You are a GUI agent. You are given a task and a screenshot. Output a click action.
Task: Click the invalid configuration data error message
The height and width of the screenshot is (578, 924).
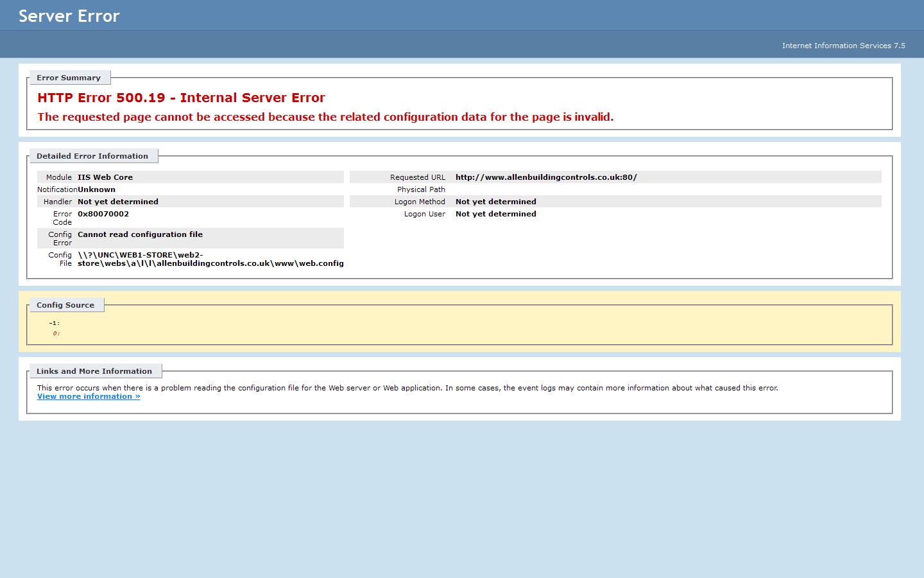[325, 117]
